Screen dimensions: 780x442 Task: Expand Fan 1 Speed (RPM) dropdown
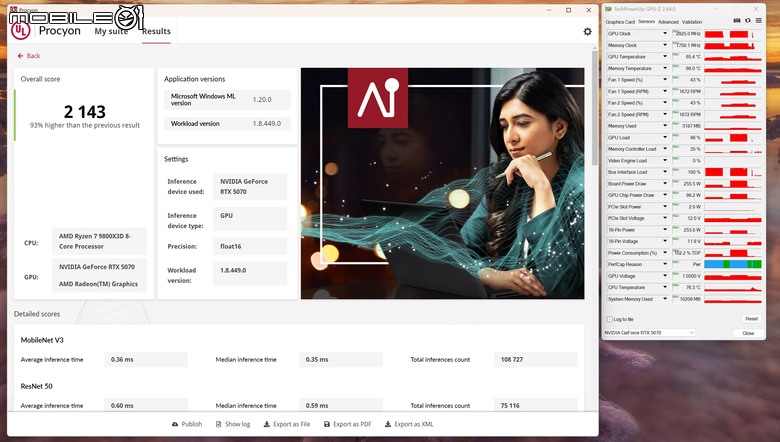point(665,91)
